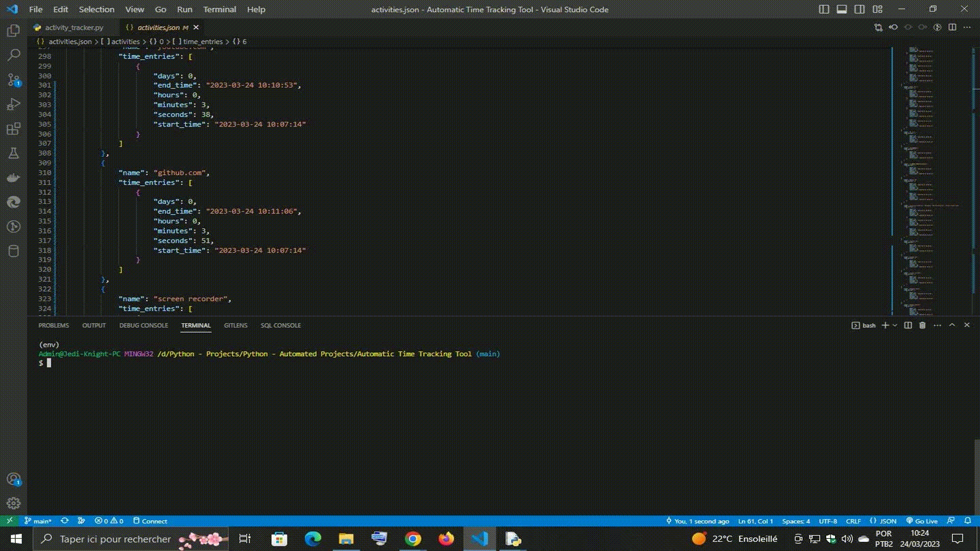This screenshot has height=551, width=980.
Task: Kill terminal with trash icon
Action: click(922, 325)
